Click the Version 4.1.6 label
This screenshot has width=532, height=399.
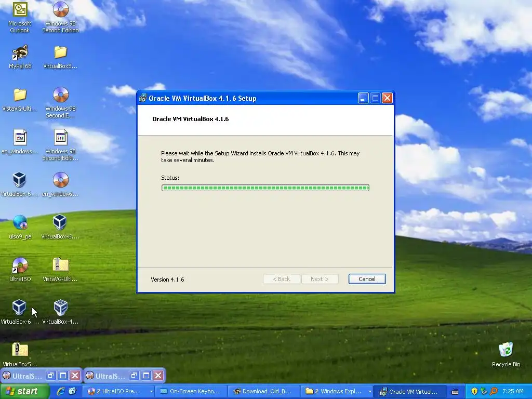[167, 280]
